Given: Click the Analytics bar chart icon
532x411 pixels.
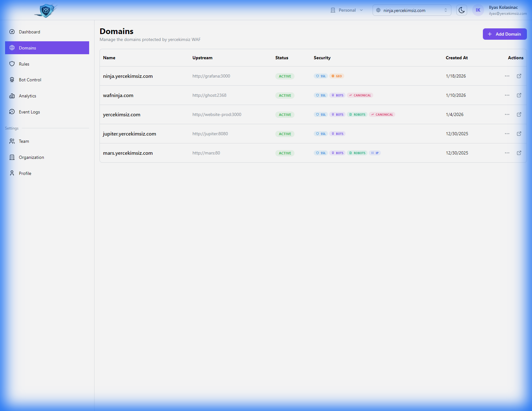Looking at the screenshot, I should pyautogui.click(x=12, y=96).
